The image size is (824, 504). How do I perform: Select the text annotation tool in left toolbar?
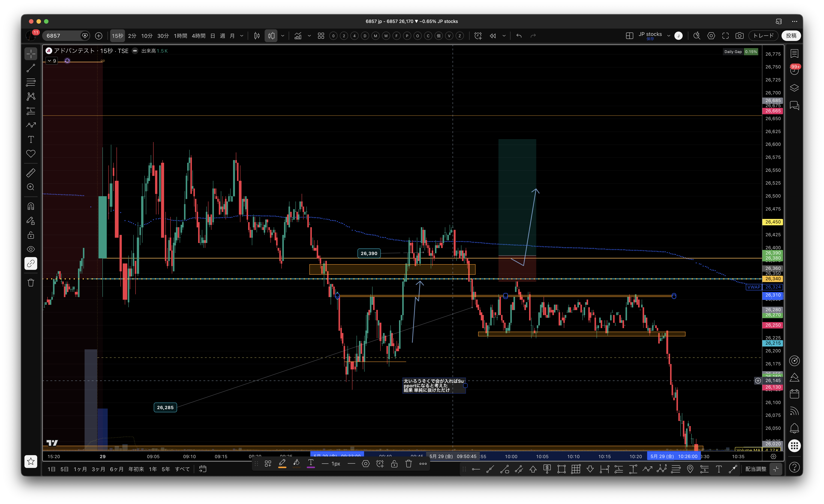31,139
